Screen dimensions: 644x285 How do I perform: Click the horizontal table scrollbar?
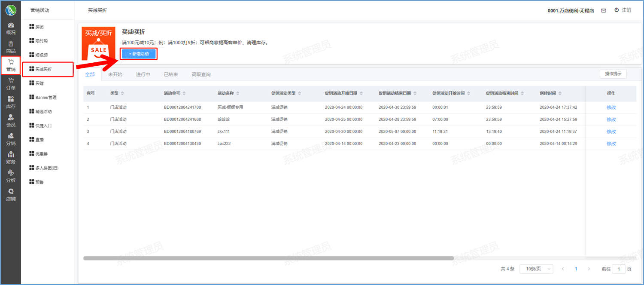pyautogui.click(x=268, y=258)
